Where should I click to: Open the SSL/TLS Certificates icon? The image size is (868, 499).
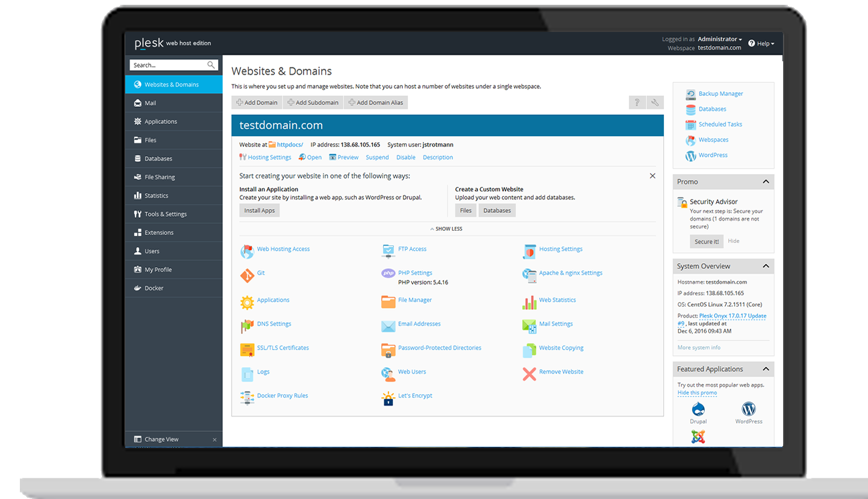pyautogui.click(x=247, y=350)
